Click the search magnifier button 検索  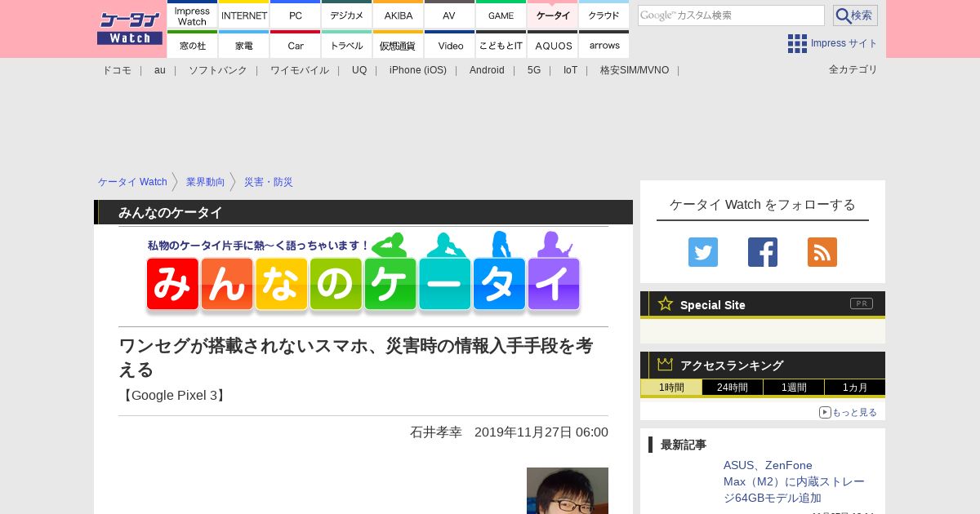tap(855, 16)
